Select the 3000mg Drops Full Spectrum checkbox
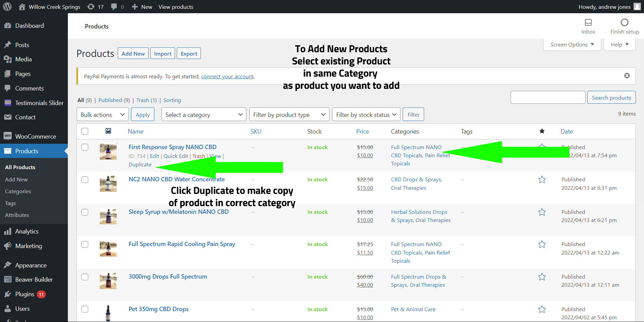Viewport: 644px width, 322px height. 85,277
